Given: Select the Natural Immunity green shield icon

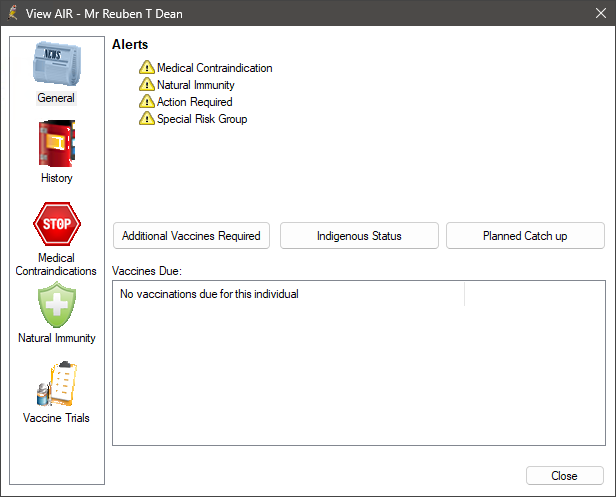Looking at the screenshot, I should (x=56, y=304).
